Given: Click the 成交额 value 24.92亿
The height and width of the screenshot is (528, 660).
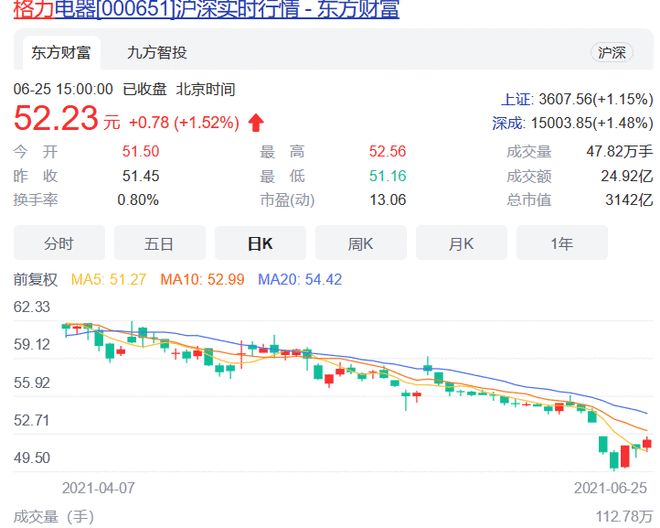Looking at the screenshot, I should (627, 176).
